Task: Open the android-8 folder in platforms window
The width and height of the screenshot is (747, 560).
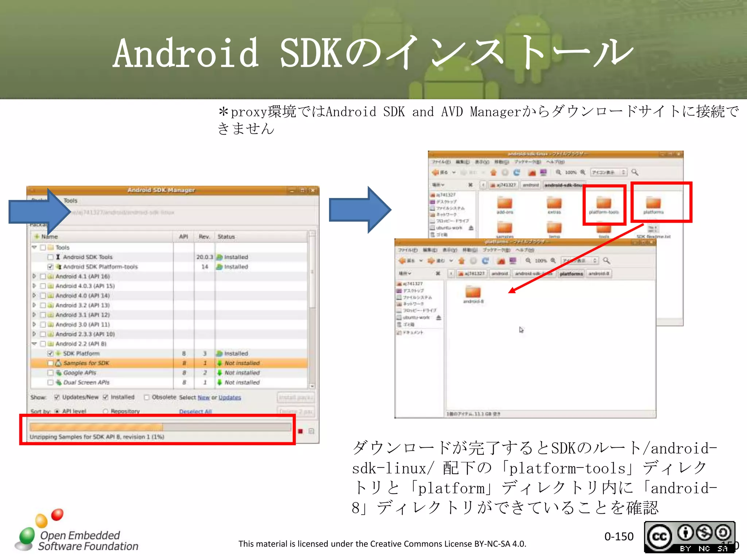Action: tap(473, 295)
